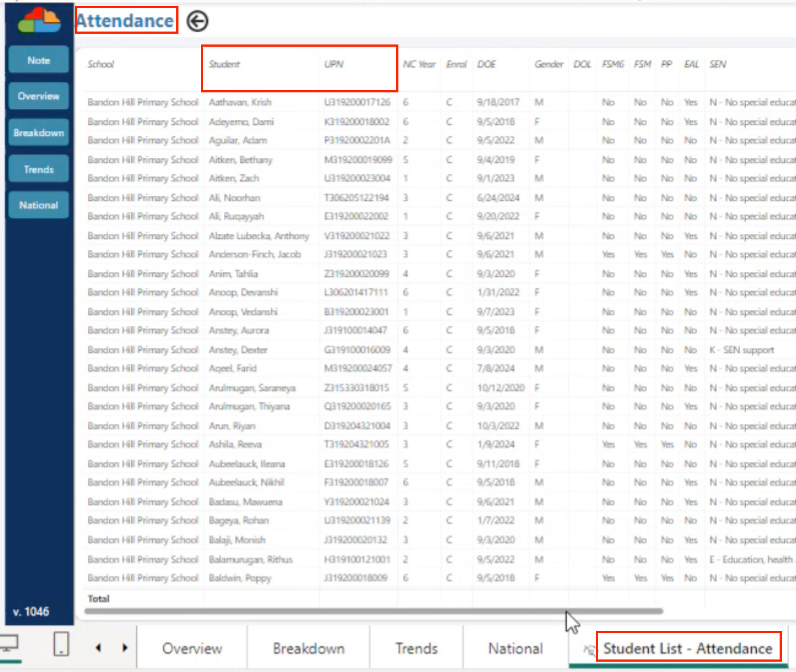Sort by the School column header
Image resolution: width=796 pixels, height=672 pixels.
(x=101, y=64)
